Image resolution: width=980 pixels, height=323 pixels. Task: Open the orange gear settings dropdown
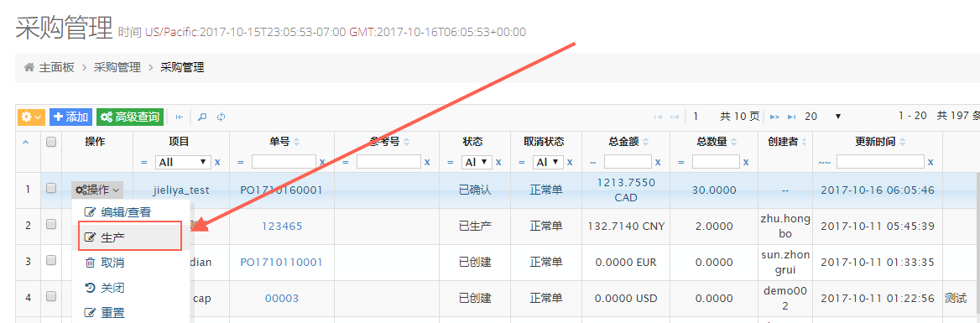31,117
